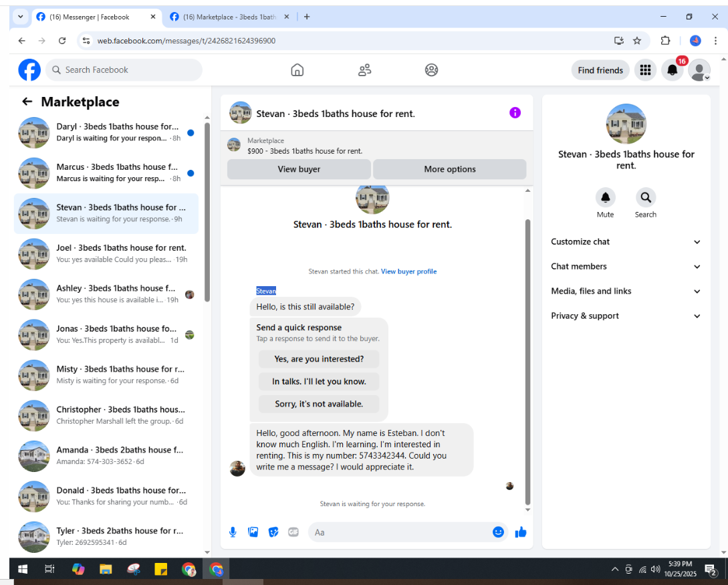Close the Marketplace browser tab
This screenshot has width=728, height=585.
coord(287,17)
